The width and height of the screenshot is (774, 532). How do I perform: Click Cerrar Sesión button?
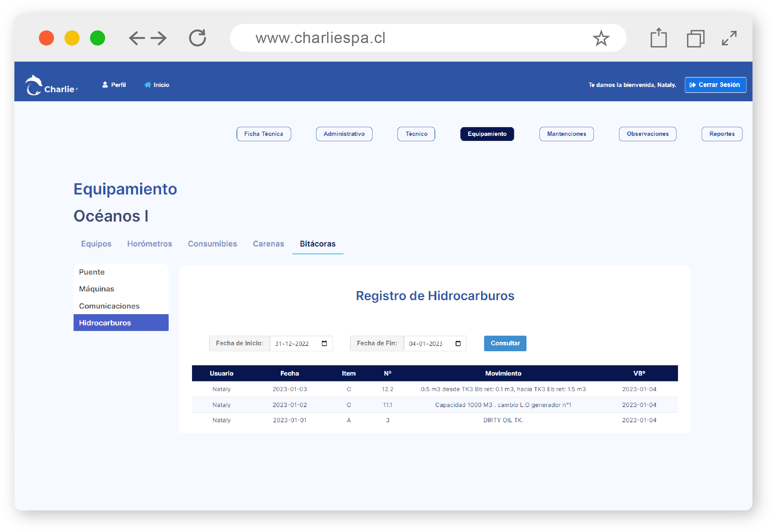click(715, 85)
